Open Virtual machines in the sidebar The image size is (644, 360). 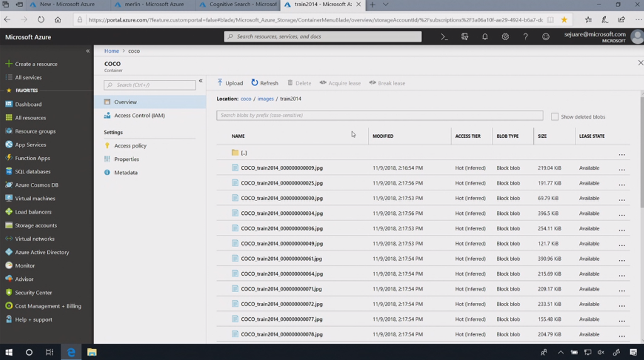click(x=35, y=199)
